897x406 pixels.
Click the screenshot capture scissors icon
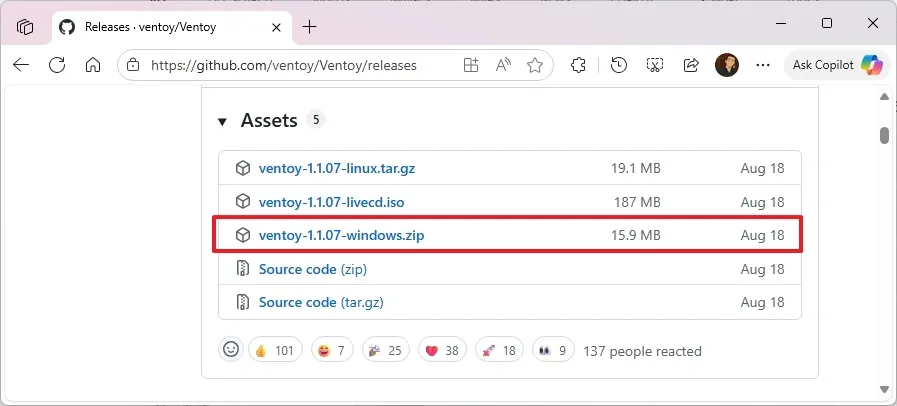(655, 65)
